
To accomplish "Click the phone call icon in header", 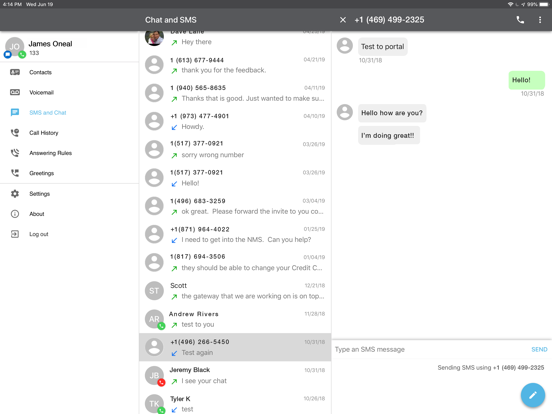I will pyautogui.click(x=520, y=20).
